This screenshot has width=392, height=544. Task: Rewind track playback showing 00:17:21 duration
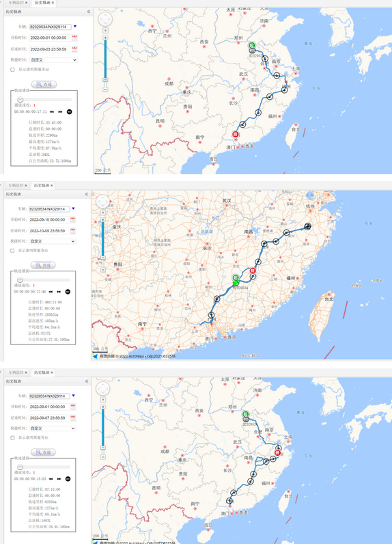pyautogui.click(x=52, y=111)
